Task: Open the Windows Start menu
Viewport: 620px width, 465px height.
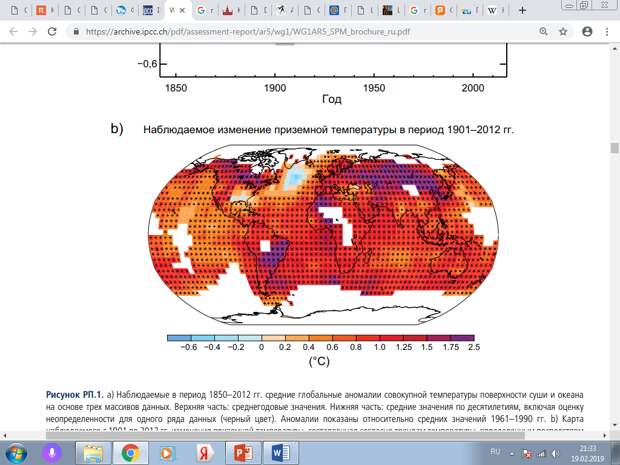Action: click(16, 453)
